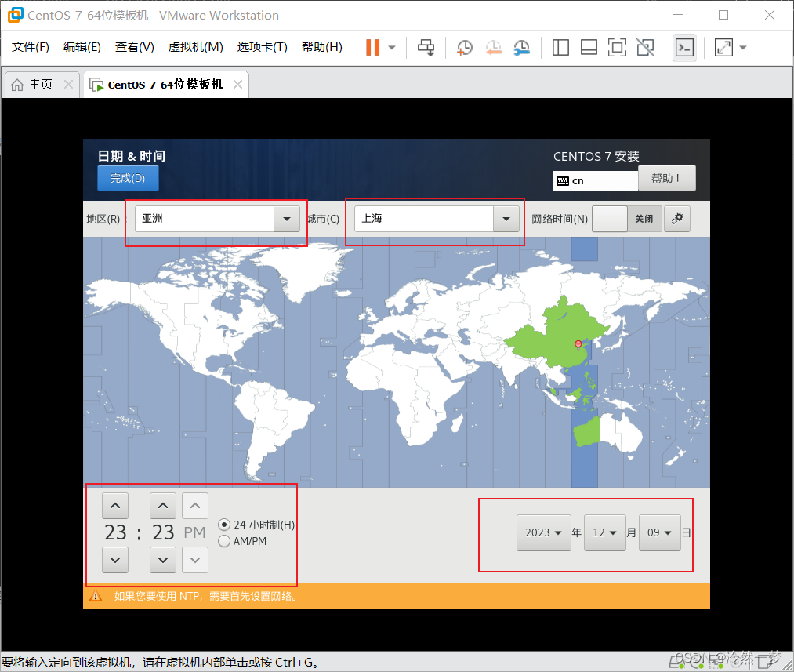Increase the minute value
Screen dimensions: 794x672
coord(162,506)
